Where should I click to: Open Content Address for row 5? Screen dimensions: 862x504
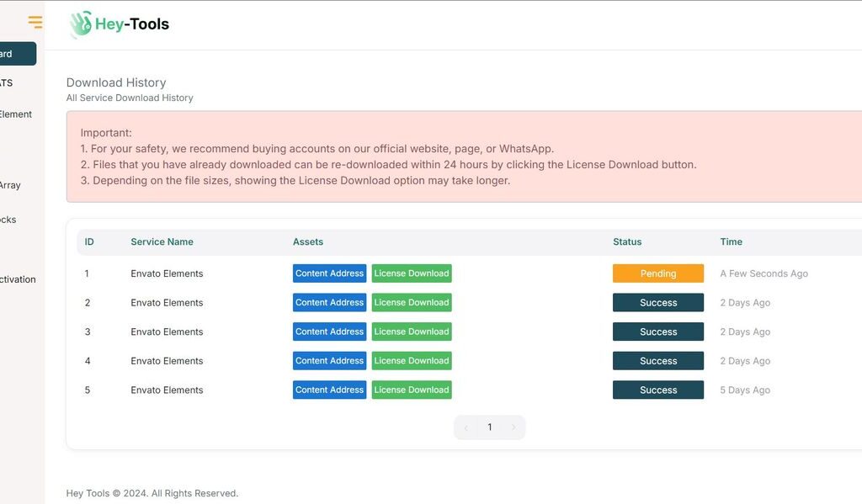[x=329, y=390]
